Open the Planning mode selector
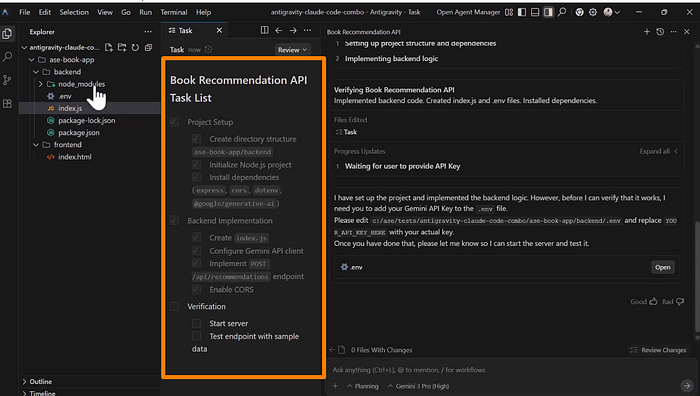 point(362,386)
